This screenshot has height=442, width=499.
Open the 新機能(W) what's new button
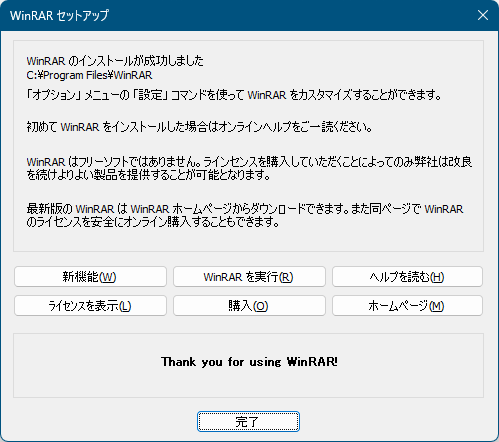coord(90,277)
